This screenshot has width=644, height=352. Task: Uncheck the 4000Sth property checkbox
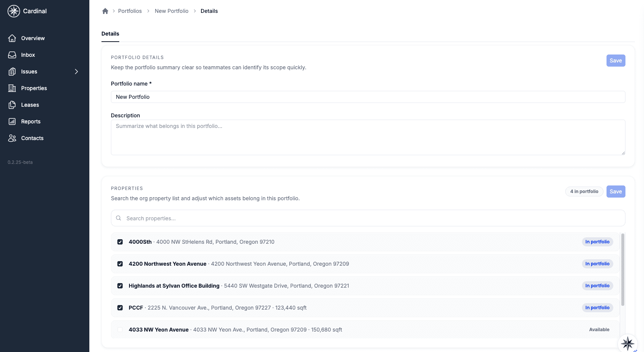(x=120, y=242)
